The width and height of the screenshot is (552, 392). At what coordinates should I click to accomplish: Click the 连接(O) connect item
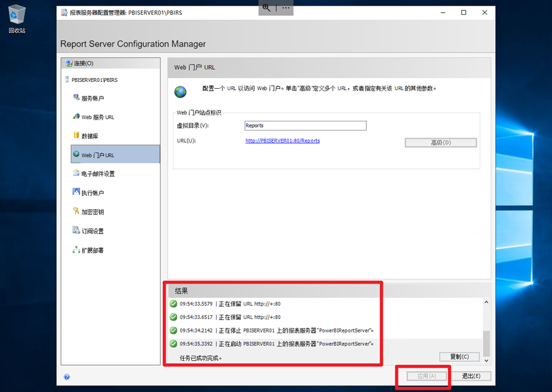click(83, 63)
